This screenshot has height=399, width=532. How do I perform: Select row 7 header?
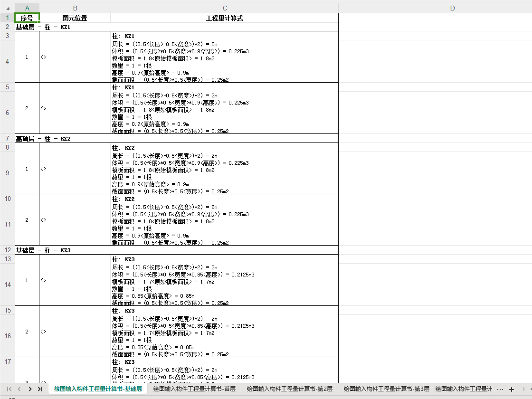[8, 138]
